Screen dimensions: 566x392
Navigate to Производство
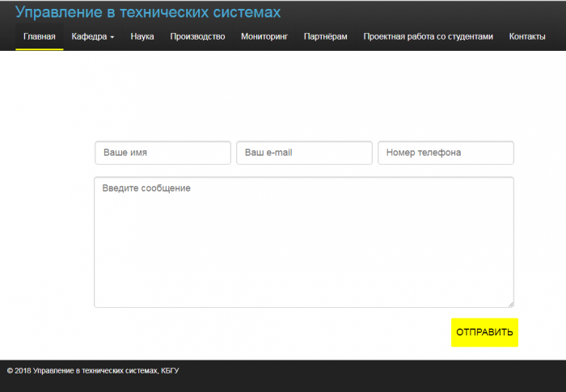[x=197, y=36]
